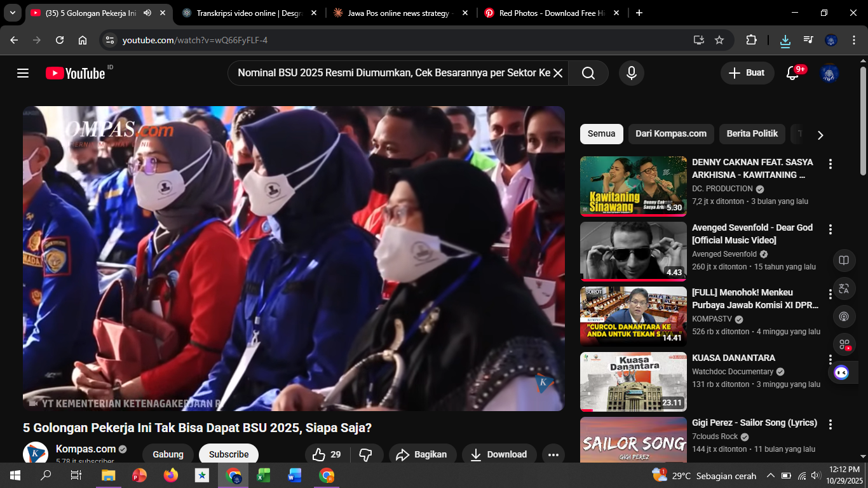This screenshot has height=488, width=868.
Task: Open options for KUASA DANANTARA video
Action: tap(830, 360)
